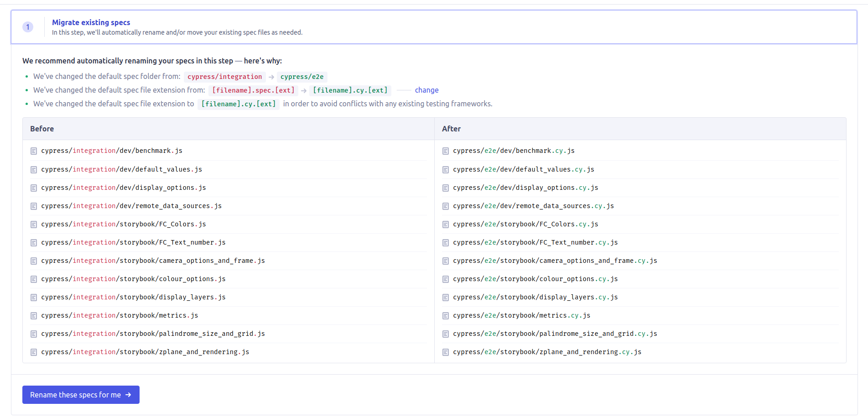The image size is (868, 418).
Task: Click file icon beside Before integration/storybook/colour_options.js
Action: (x=34, y=279)
